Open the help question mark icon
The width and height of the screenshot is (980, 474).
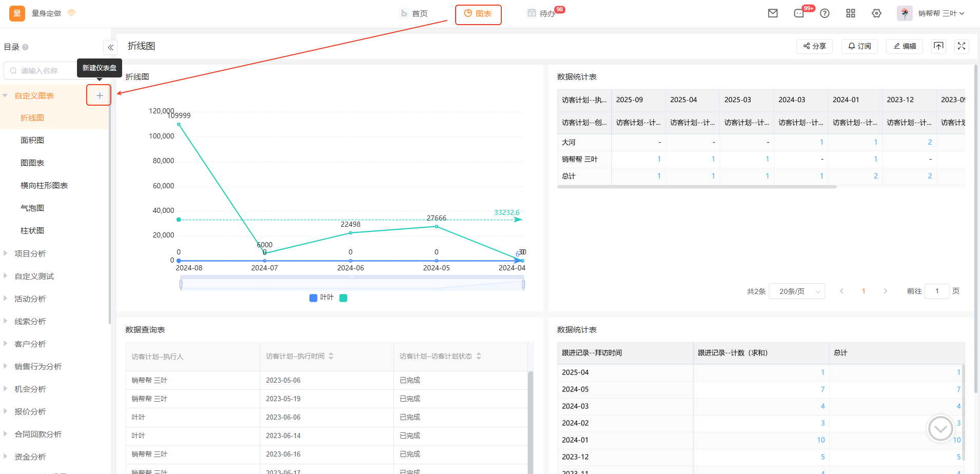click(825, 13)
